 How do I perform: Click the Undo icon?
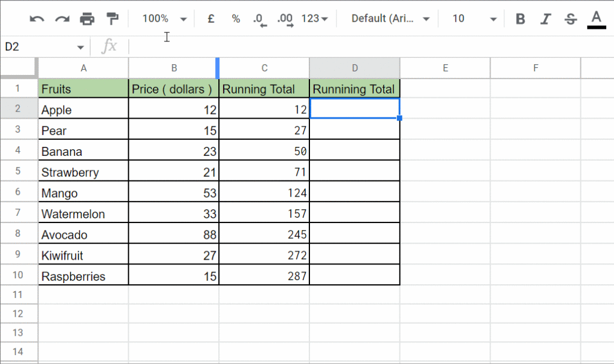37,18
